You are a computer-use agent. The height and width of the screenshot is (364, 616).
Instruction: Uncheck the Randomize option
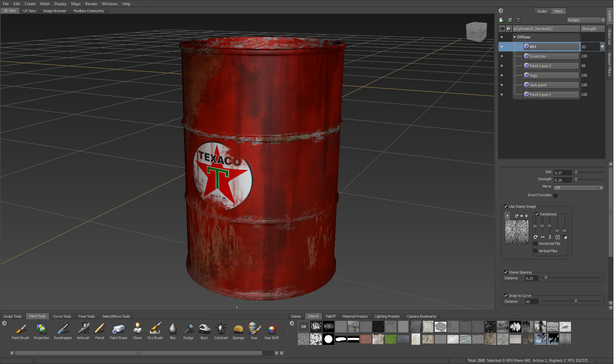point(537,214)
